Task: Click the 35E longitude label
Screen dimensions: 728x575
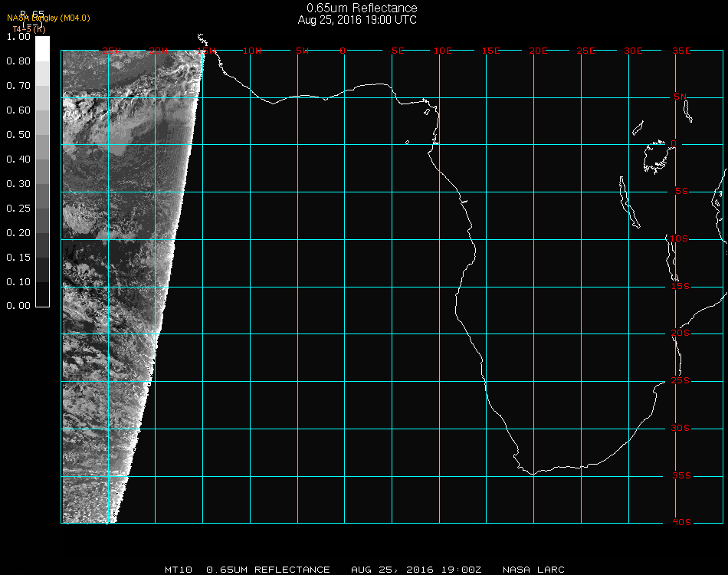Action: point(681,51)
